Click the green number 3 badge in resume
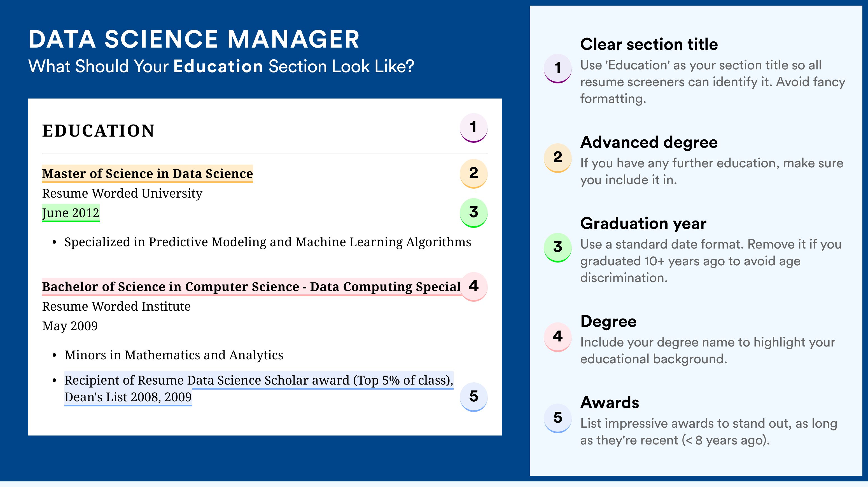The width and height of the screenshot is (868, 487). coord(473,213)
